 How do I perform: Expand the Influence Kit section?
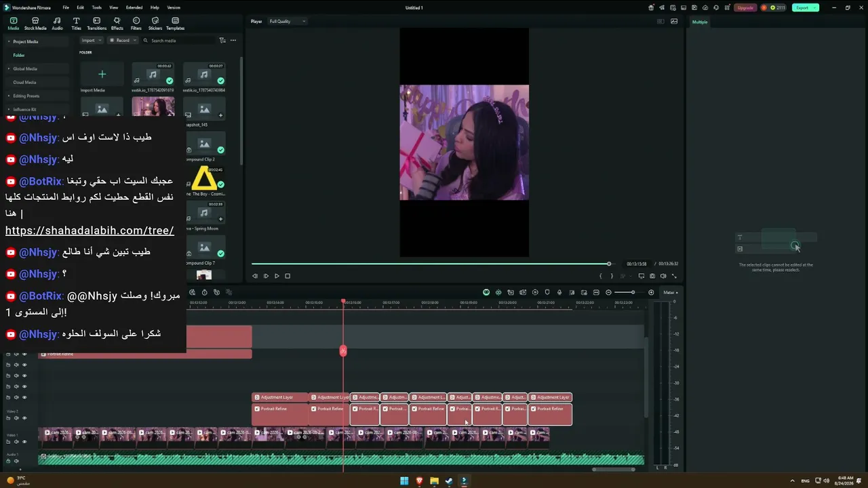[x=8, y=110]
